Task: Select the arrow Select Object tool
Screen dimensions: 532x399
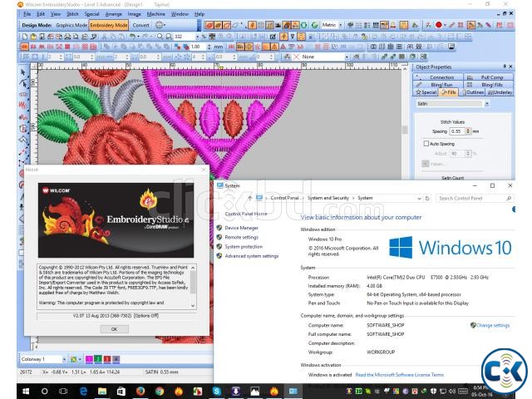Action: 23,72
